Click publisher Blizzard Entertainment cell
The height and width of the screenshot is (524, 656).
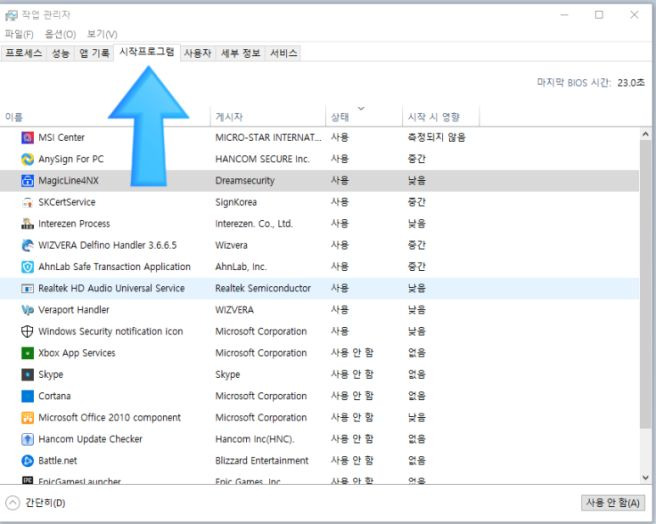click(x=262, y=461)
